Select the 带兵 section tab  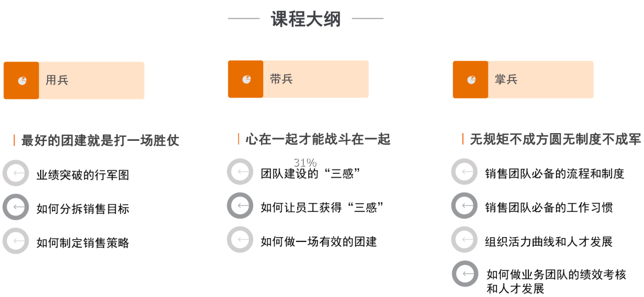298,79
